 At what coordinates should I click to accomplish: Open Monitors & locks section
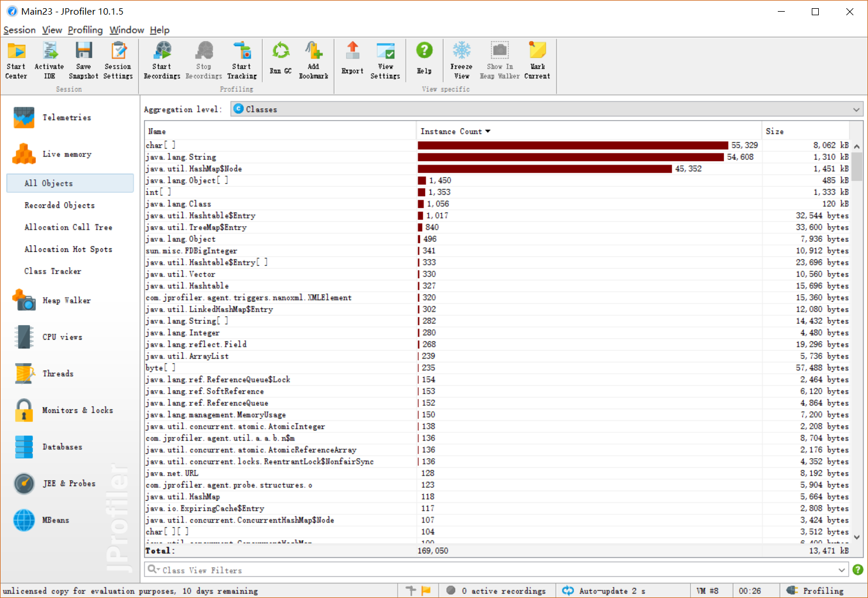[70, 411]
